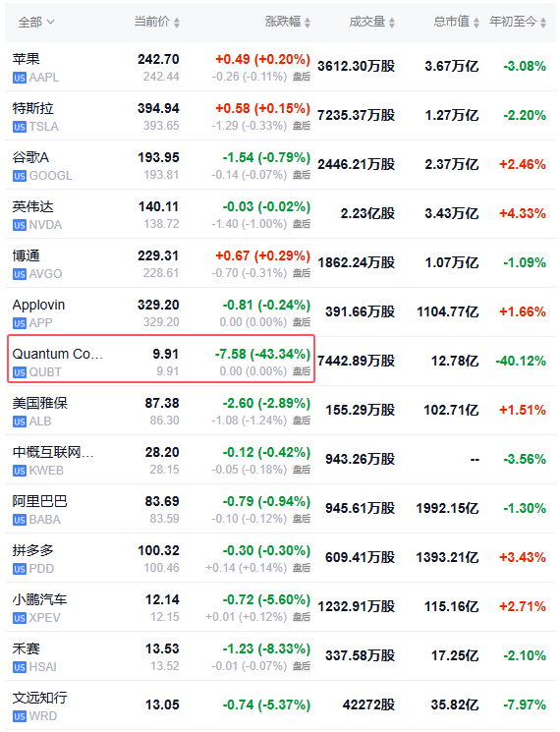The width and height of the screenshot is (560, 732).
Task: Sort by 当前价 column arrows
Action: pos(177,22)
